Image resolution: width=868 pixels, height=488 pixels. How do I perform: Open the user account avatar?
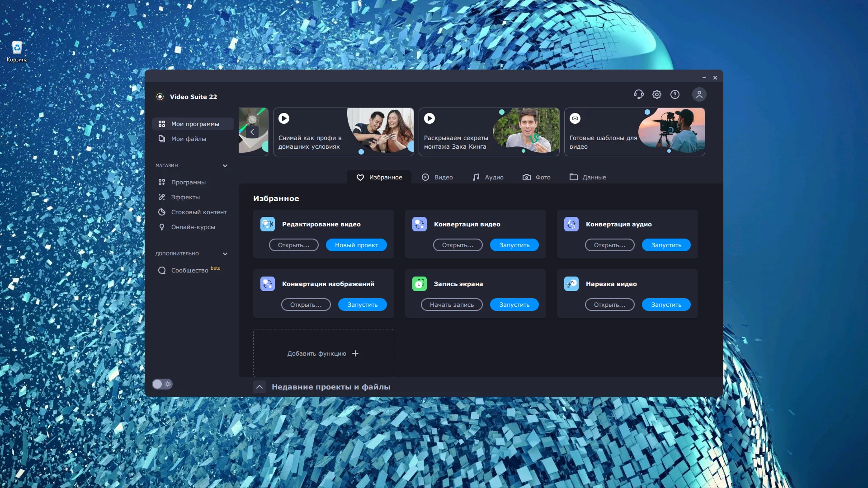click(699, 94)
